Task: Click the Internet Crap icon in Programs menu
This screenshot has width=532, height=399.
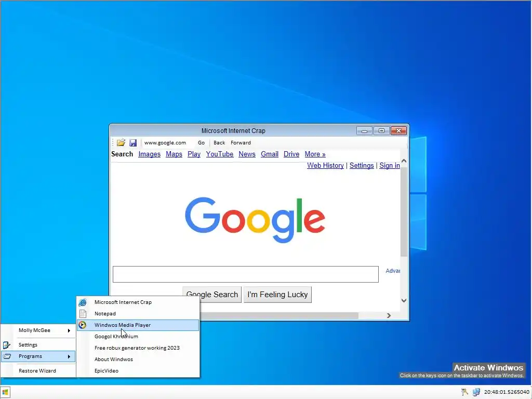Action: point(83,302)
